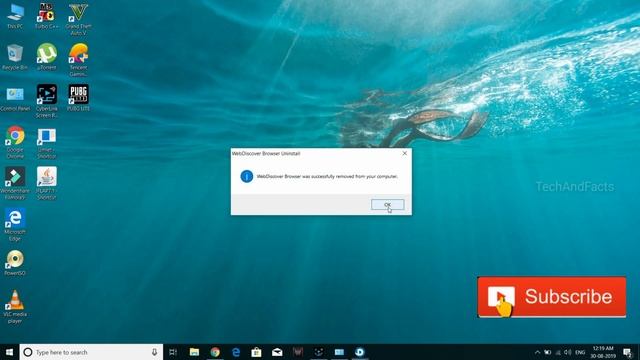Select the Microsoft Edge desktop shortcut
The width and height of the screenshot is (640, 360).
15,225
